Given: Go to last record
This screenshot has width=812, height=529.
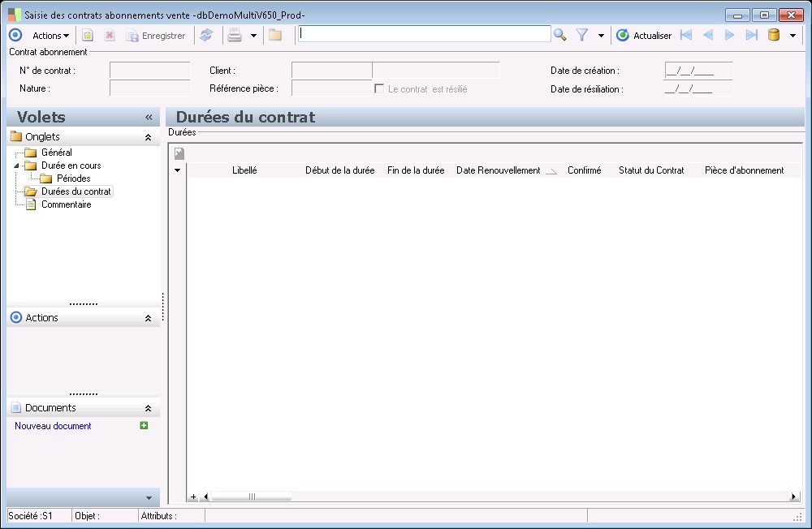Looking at the screenshot, I should coord(751,35).
